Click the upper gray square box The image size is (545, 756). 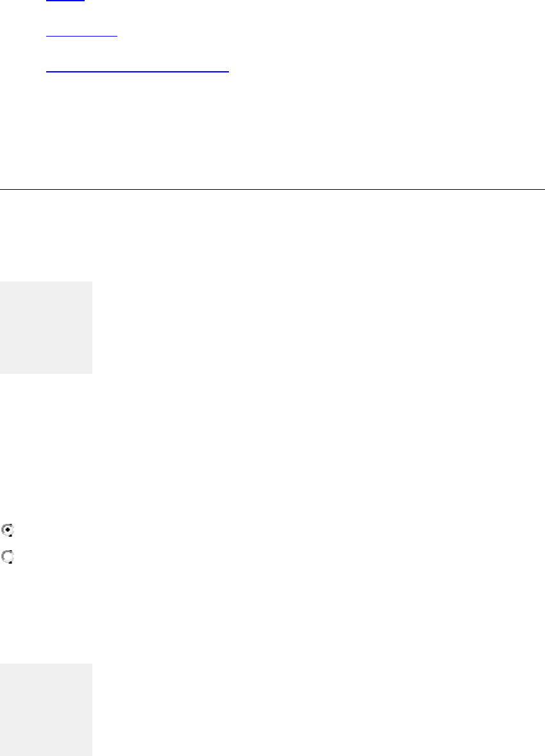point(46,327)
